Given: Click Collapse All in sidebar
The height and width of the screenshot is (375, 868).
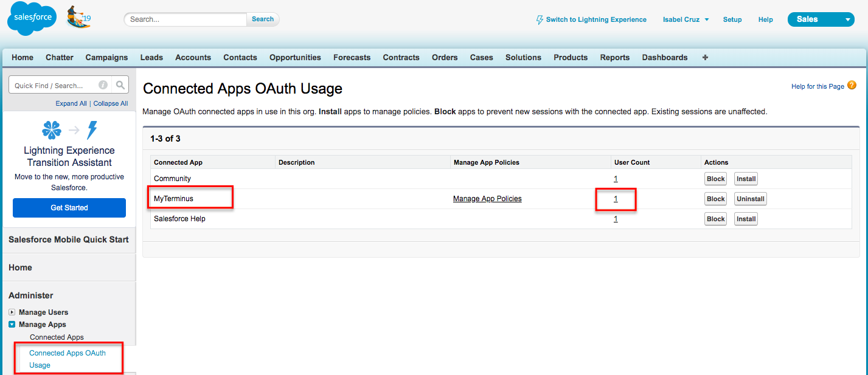Looking at the screenshot, I should tap(111, 103).
